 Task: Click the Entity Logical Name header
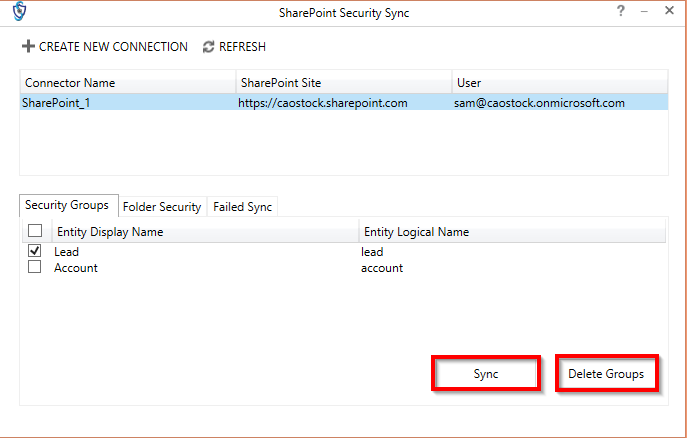click(x=512, y=232)
